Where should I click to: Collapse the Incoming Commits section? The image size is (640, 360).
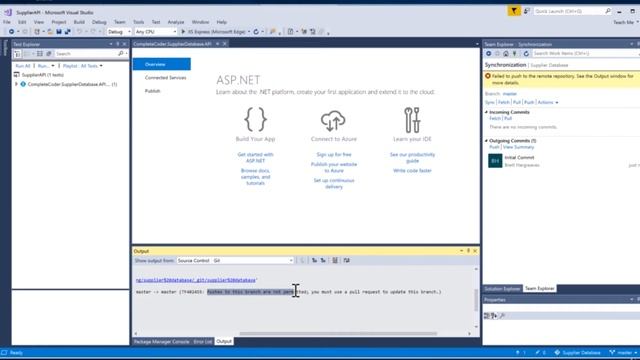(486, 112)
